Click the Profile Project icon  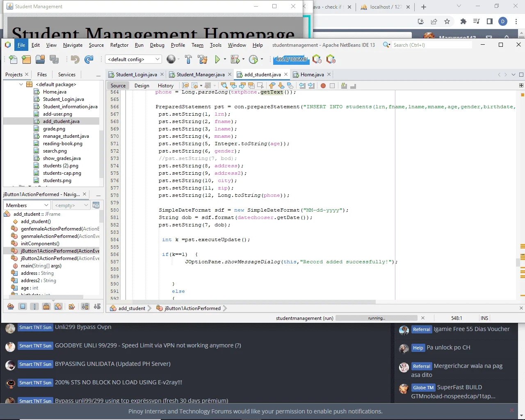point(253,59)
